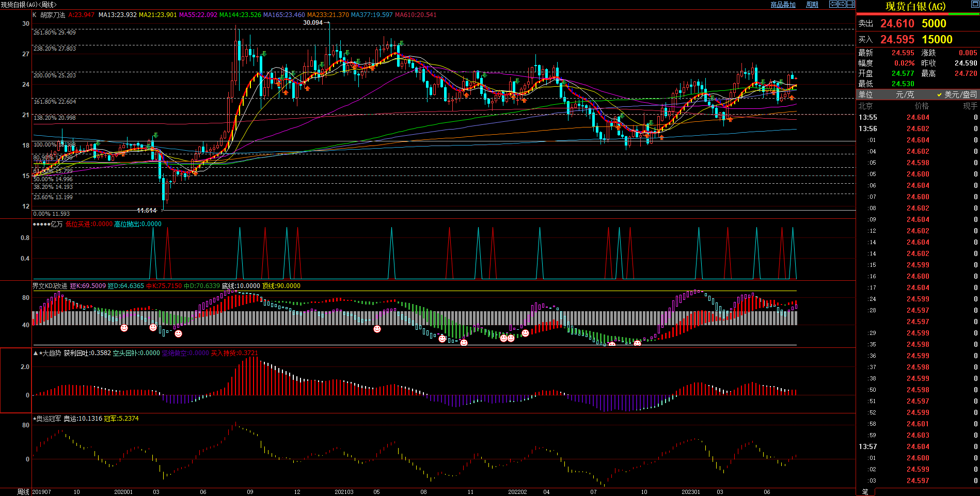Click the 男文KD改进 indicator title
980x496 pixels.
tap(50, 286)
